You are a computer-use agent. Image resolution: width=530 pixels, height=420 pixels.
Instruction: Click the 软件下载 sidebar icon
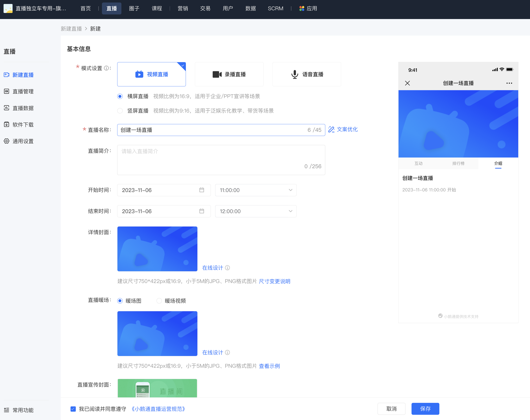click(x=7, y=124)
